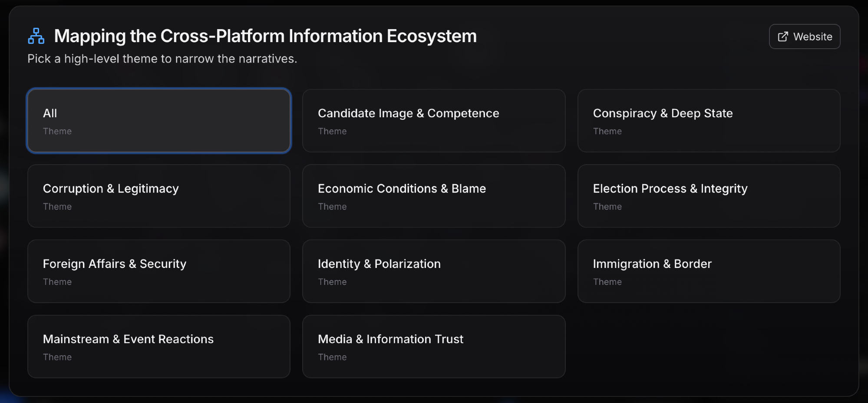Open the Immigration & Border theme card
This screenshot has height=403, width=868.
(708, 271)
